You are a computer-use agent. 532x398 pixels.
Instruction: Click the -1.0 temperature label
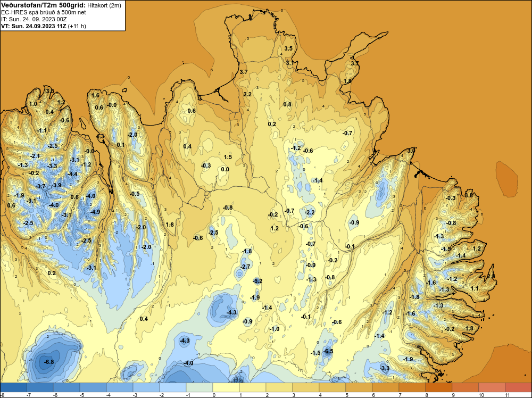point(275,329)
